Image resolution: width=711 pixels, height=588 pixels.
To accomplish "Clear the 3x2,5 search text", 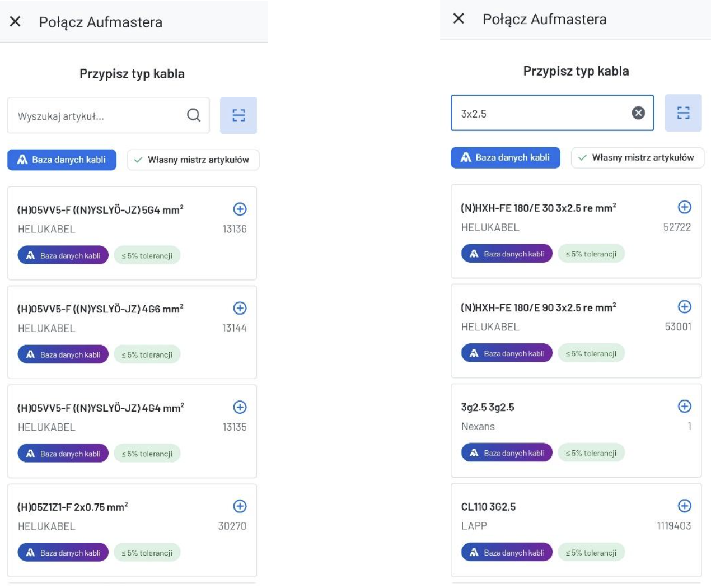I will pos(638,113).
